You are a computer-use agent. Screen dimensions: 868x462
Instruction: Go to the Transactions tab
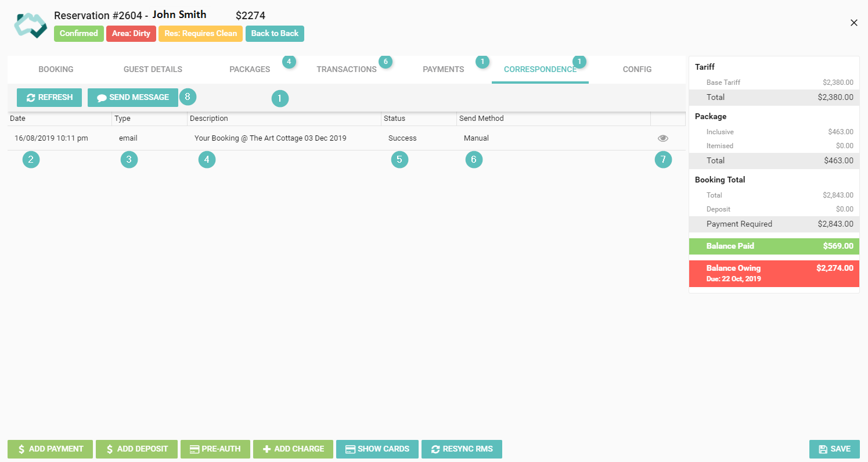(x=347, y=69)
